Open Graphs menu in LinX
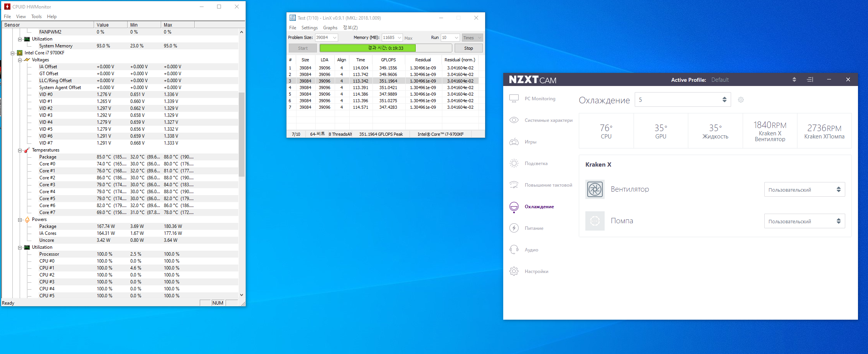The image size is (868, 354). click(330, 28)
